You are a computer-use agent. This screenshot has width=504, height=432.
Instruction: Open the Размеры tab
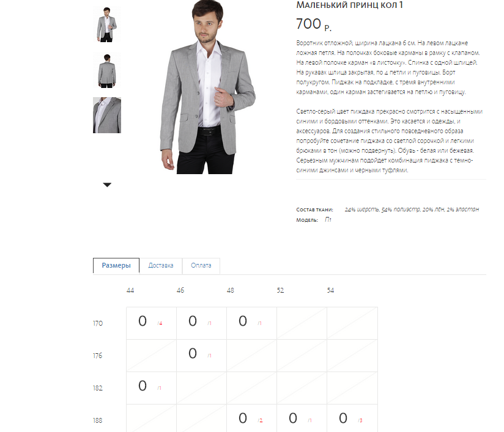pyautogui.click(x=116, y=265)
